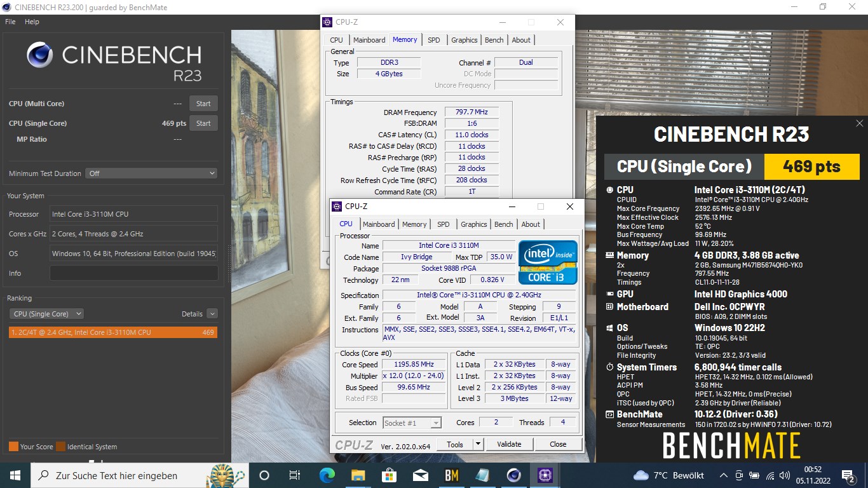The width and height of the screenshot is (868, 488).
Task: Click the Core Speed 1195.85 MHz value
Action: coord(414,364)
